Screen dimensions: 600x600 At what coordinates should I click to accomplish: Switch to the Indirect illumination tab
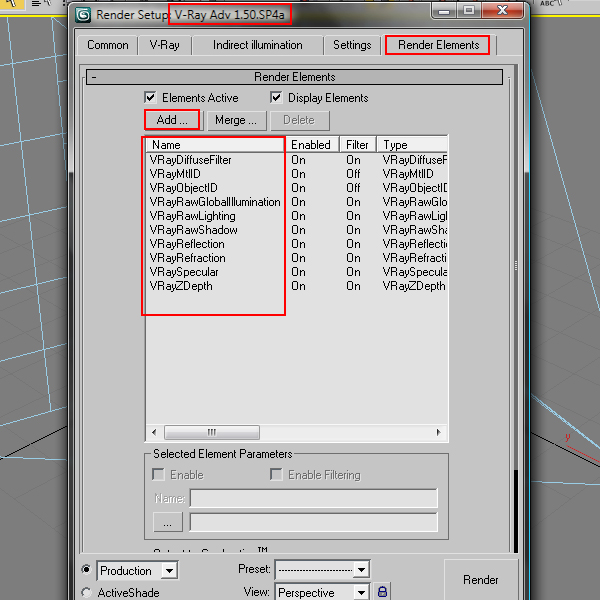click(x=257, y=45)
